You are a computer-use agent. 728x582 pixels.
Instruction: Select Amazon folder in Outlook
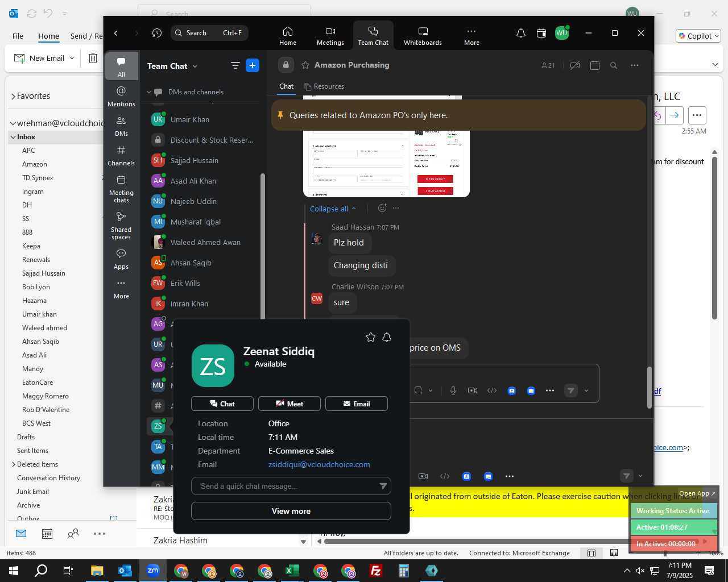point(34,164)
